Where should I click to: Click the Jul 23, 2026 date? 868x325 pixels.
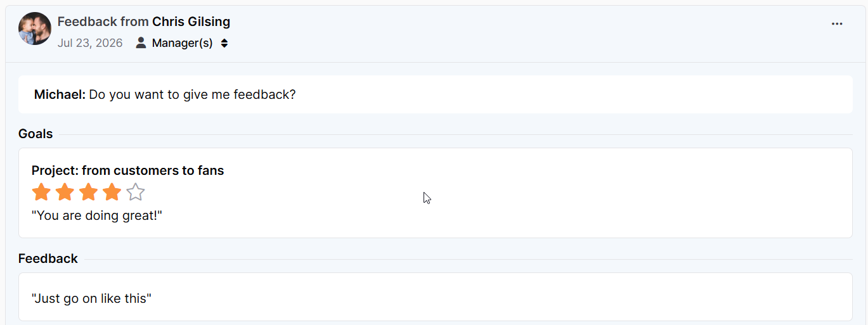tap(90, 43)
